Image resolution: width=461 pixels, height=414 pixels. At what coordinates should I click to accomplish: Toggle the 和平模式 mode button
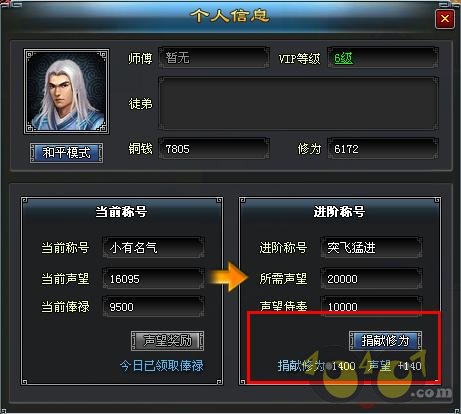pos(66,153)
